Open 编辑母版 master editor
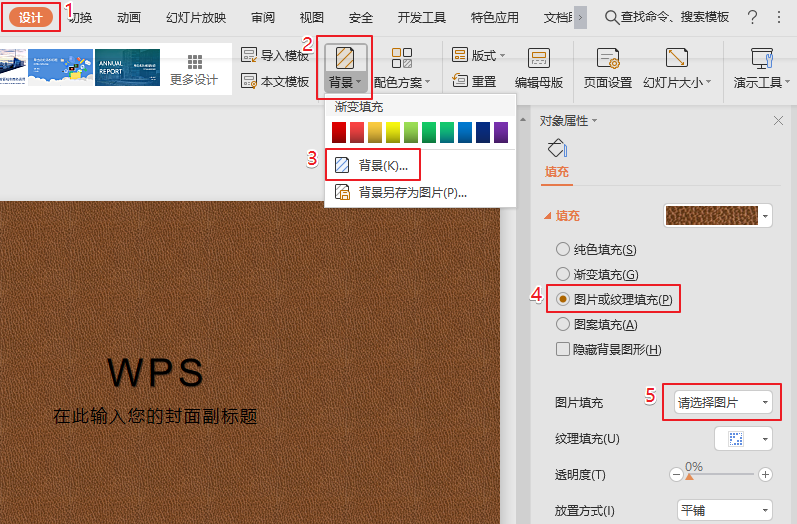This screenshot has height=524, width=797. coord(539,68)
